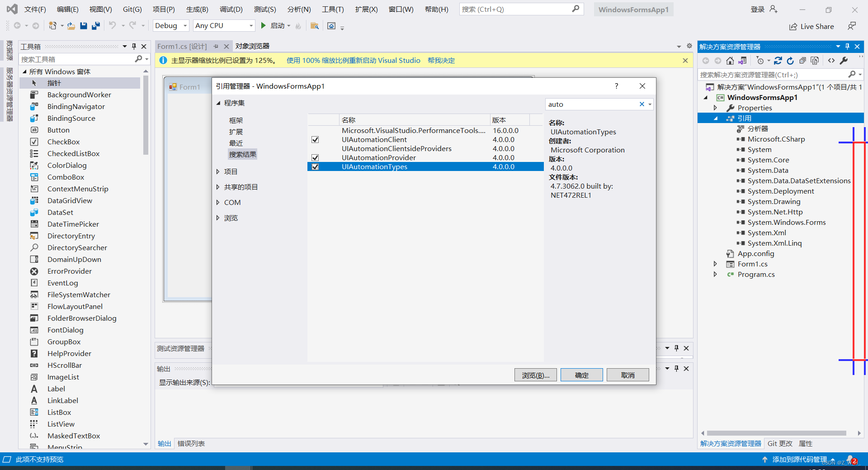Screen dimensions: 868x470
Task: Switch to the Git 更改 tab
Action: click(x=780, y=444)
